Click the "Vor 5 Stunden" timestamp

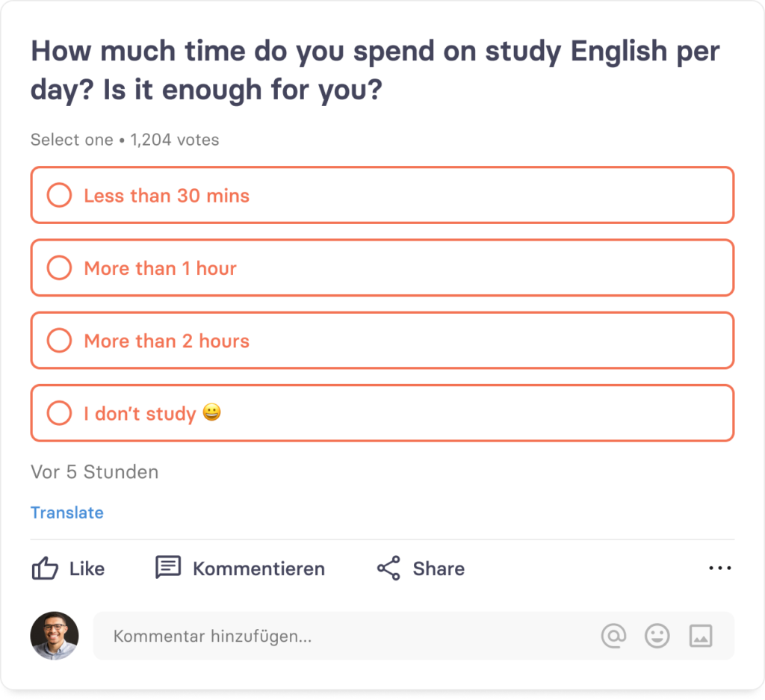(95, 472)
